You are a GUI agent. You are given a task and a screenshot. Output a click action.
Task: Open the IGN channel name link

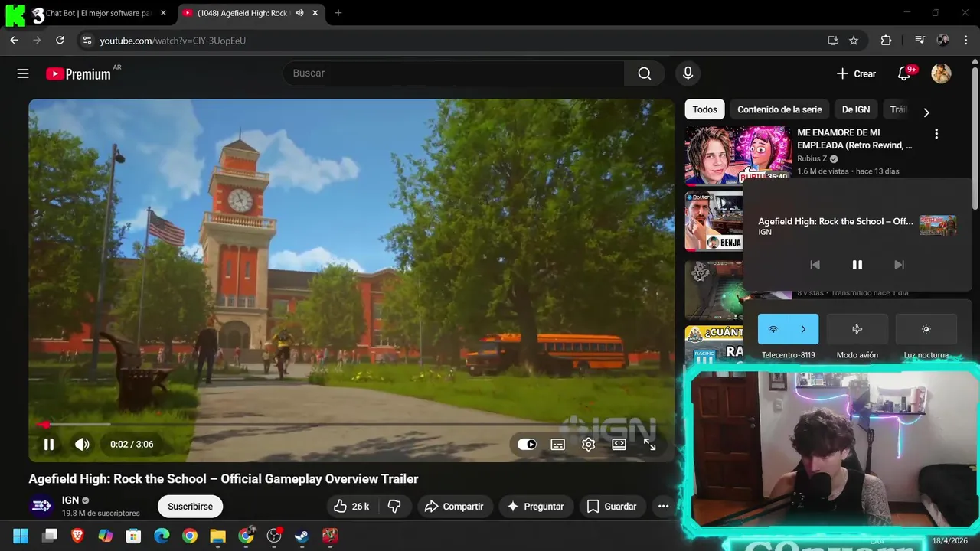(70, 500)
